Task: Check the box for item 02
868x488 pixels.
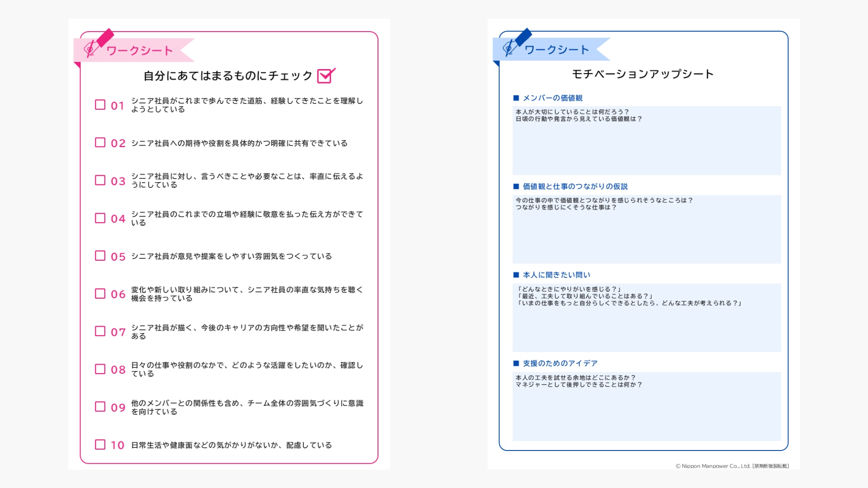Action: (x=100, y=143)
